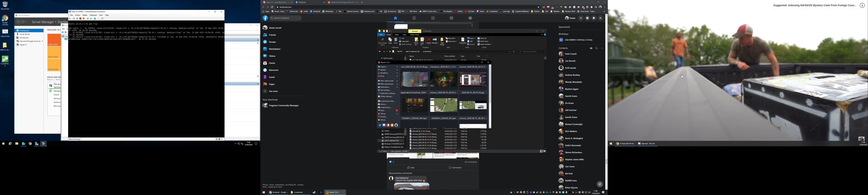Open Tregynon Community Messages shortcut
The height and width of the screenshot is (195, 868).
[x=284, y=106]
